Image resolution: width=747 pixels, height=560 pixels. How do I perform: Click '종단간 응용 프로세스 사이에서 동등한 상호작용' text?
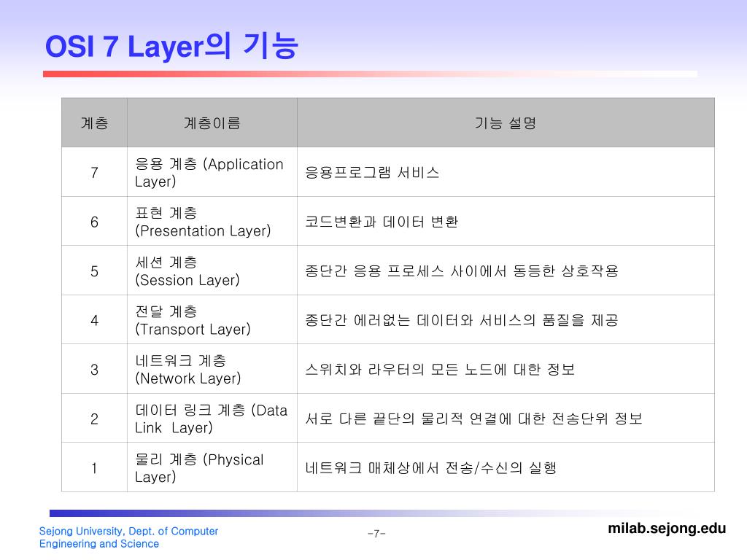462,271
